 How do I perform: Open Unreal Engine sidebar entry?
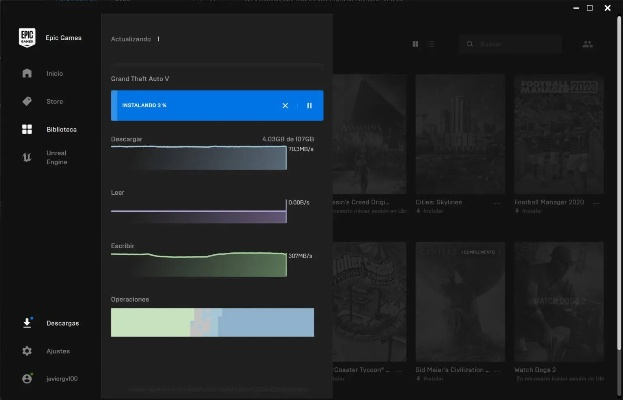point(56,157)
